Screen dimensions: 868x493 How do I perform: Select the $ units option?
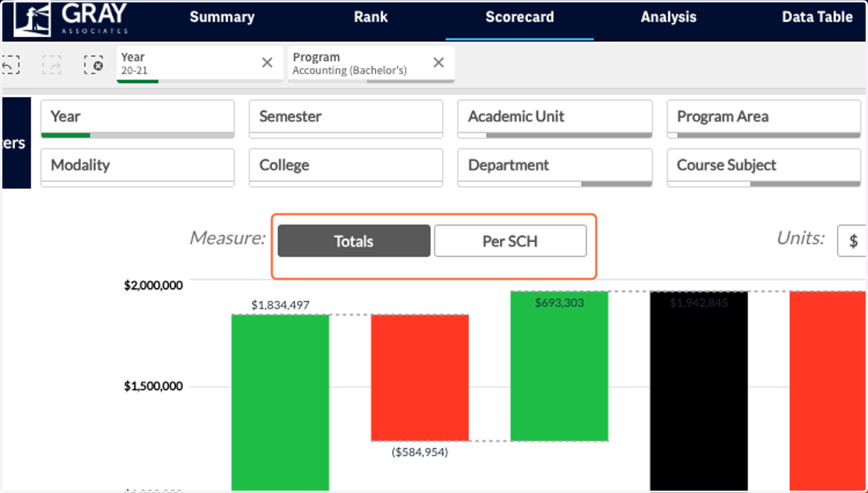[x=853, y=241]
